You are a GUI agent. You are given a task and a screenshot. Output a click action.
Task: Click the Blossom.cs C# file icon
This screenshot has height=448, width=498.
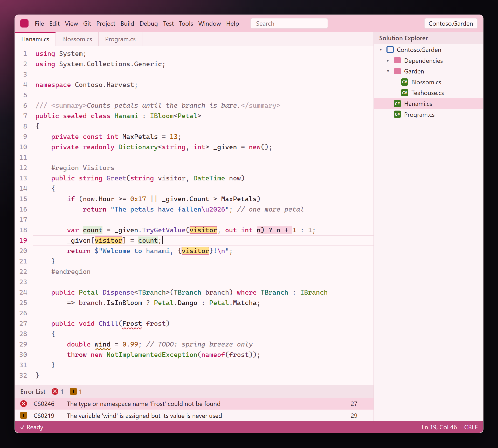click(x=404, y=82)
